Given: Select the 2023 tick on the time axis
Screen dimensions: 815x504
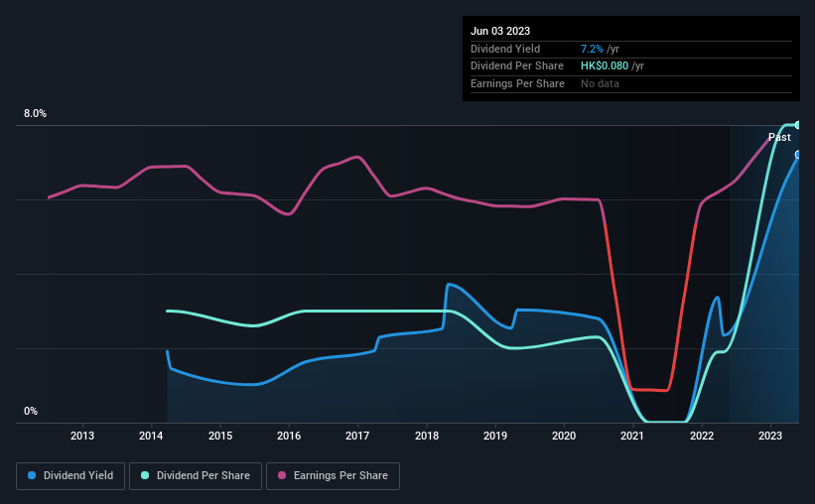Looking at the screenshot, I should [769, 436].
